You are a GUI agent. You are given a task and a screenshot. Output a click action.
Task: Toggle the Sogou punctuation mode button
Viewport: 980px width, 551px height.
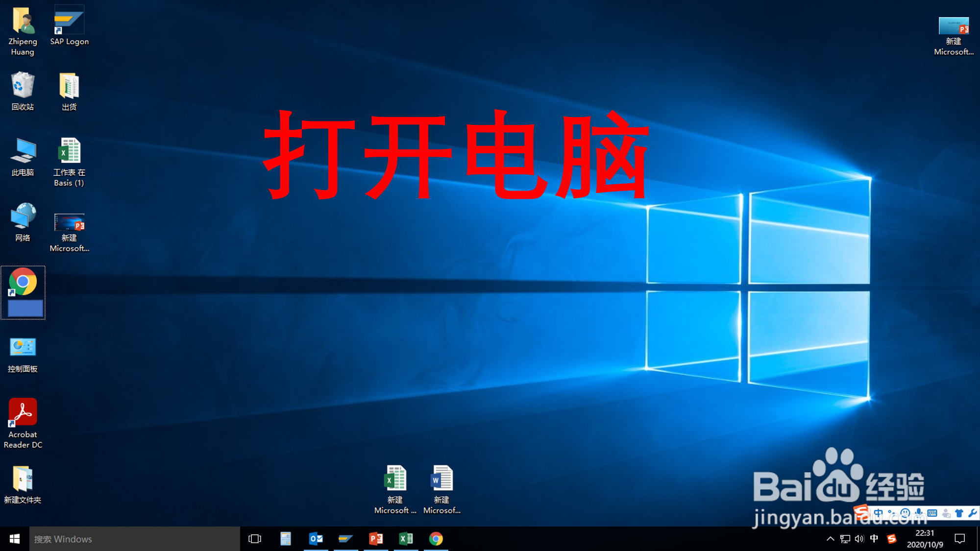point(891,513)
